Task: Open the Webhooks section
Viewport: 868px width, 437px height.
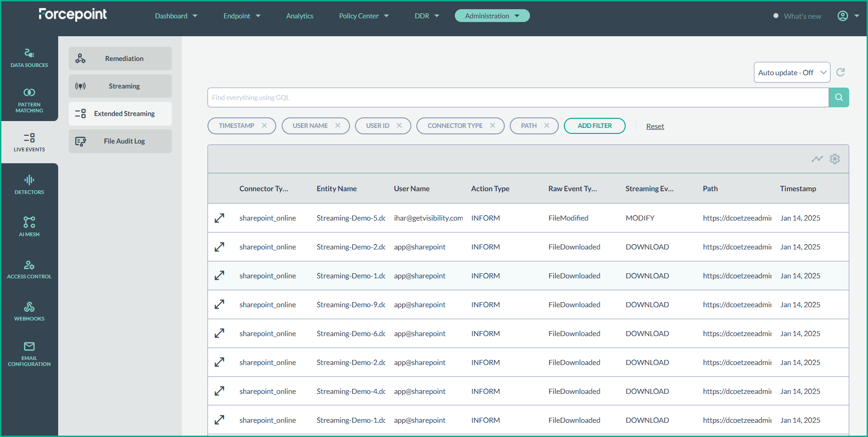Action: coord(29,311)
